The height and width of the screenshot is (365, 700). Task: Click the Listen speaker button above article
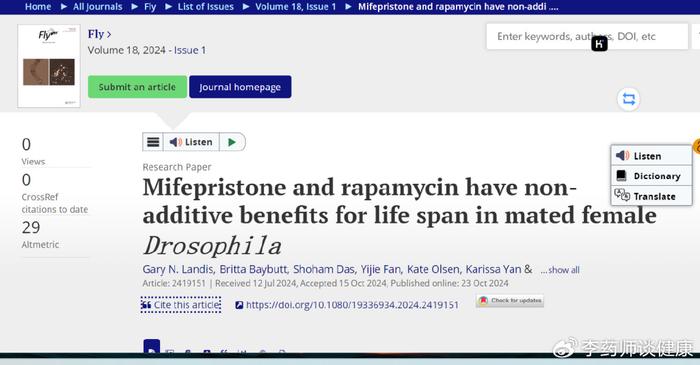point(192,142)
